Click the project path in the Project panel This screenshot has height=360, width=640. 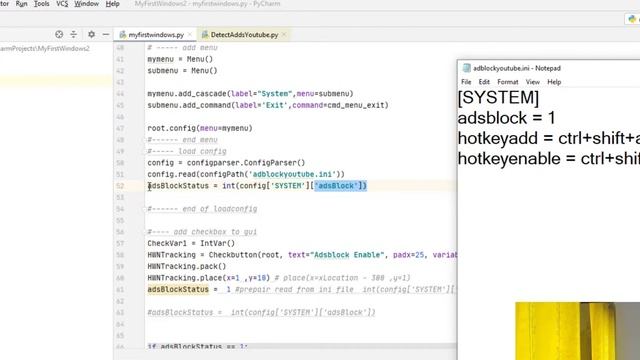(x=45, y=49)
